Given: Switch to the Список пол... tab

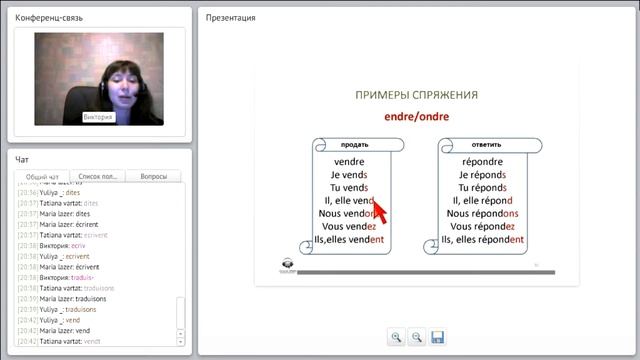Looking at the screenshot, I should pyautogui.click(x=98, y=176).
